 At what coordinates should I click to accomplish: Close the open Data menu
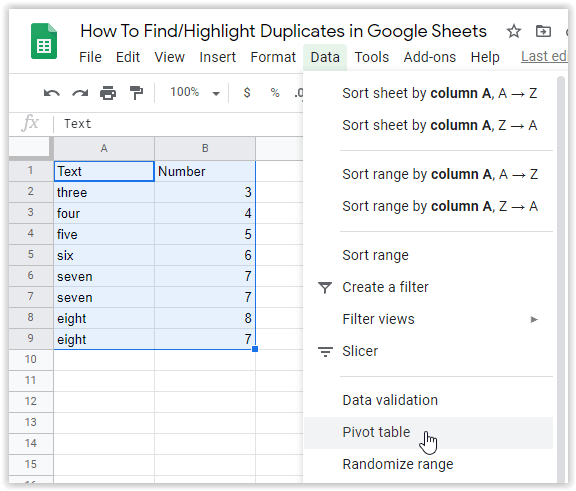click(325, 57)
